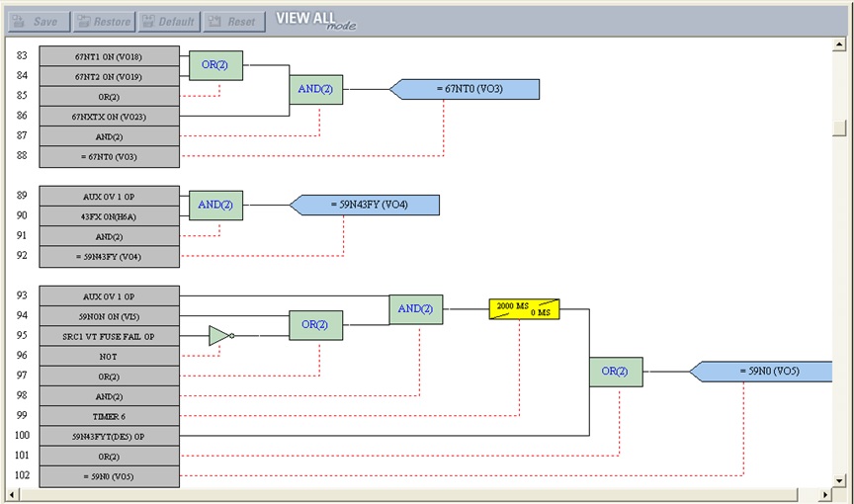Click the horizontal scrollbar left arrow
Viewport: 854px width, 504px height.
point(13,493)
